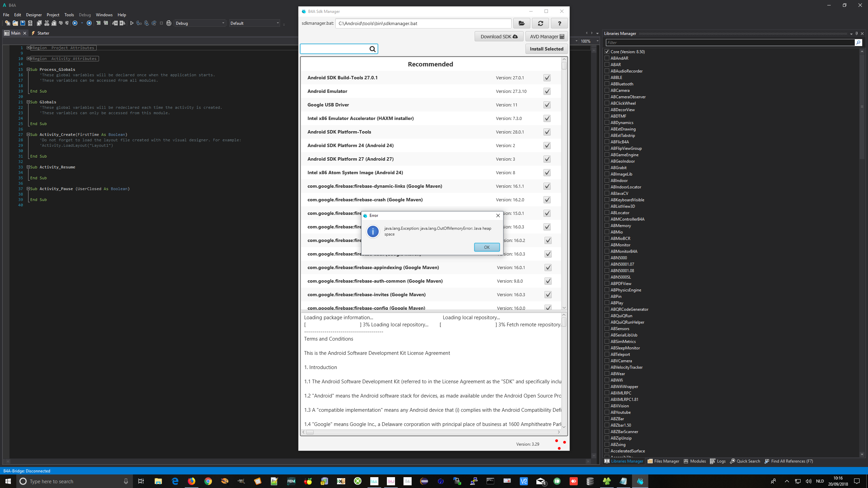Click the Copy icon in B4A toolbar
The image size is (868, 488).
point(39,23)
